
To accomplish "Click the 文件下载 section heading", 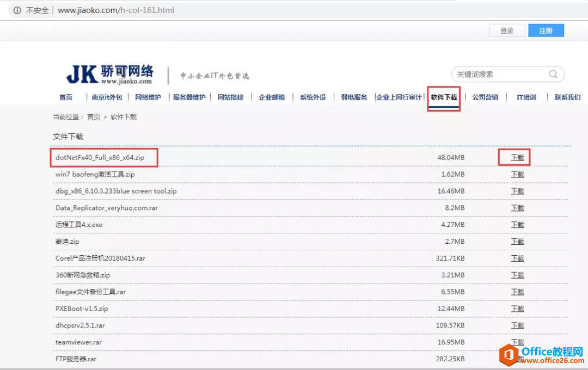I will point(68,137).
